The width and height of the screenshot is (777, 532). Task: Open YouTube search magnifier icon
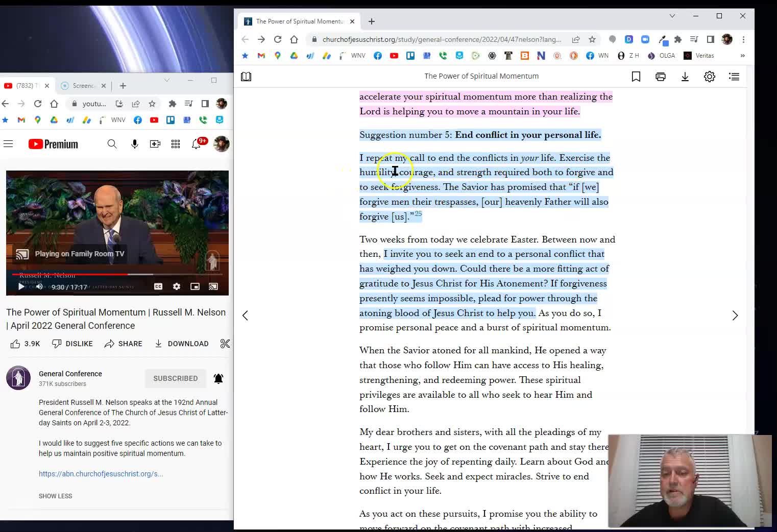pyautogui.click(x=112, y=144)
